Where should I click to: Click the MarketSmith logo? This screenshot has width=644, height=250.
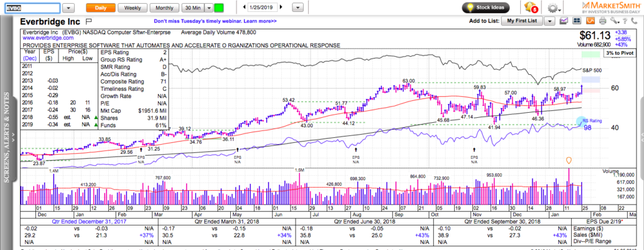tap(610, 8)
